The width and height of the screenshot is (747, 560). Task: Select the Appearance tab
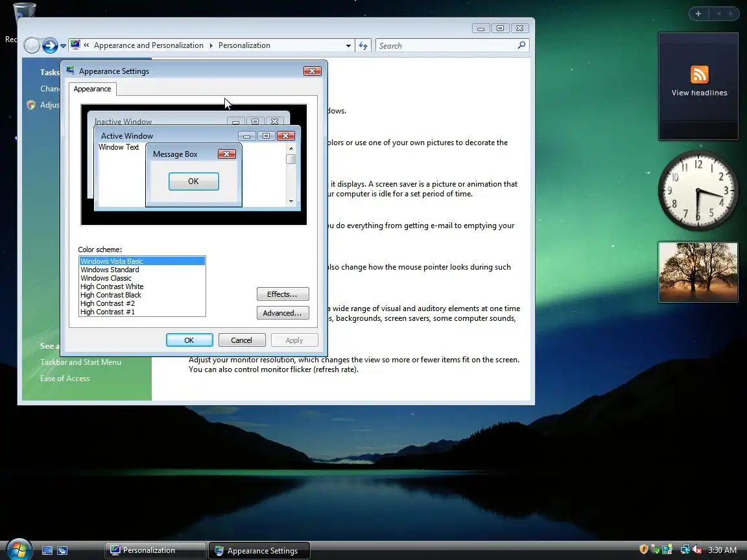coord(93,89)
